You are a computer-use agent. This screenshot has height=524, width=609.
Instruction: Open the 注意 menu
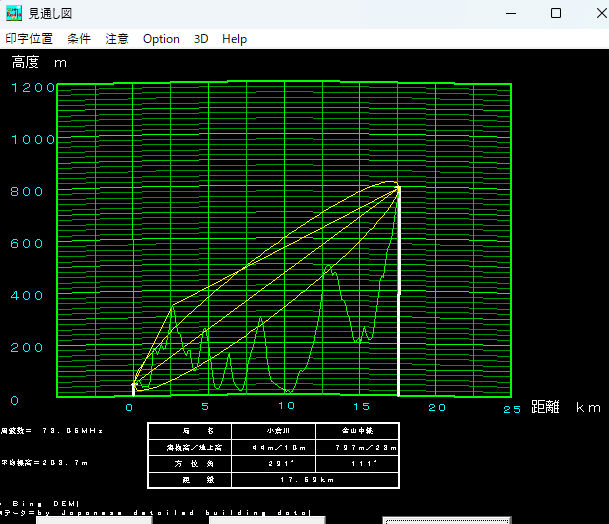117,39
